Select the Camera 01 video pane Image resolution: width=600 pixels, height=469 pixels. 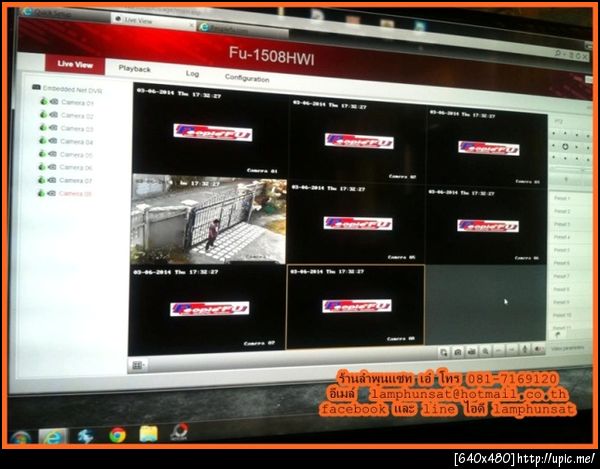(x=210, y=130)
